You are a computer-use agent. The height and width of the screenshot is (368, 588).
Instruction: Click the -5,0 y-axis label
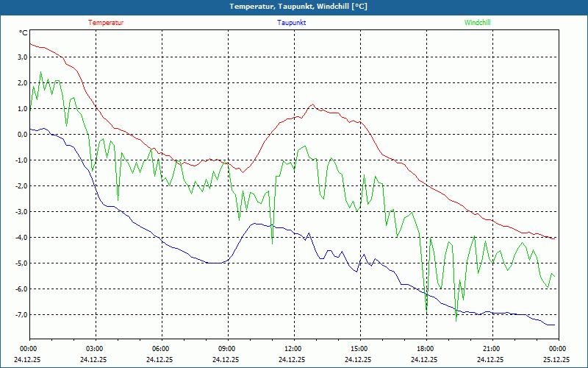[x=22, y=263]
